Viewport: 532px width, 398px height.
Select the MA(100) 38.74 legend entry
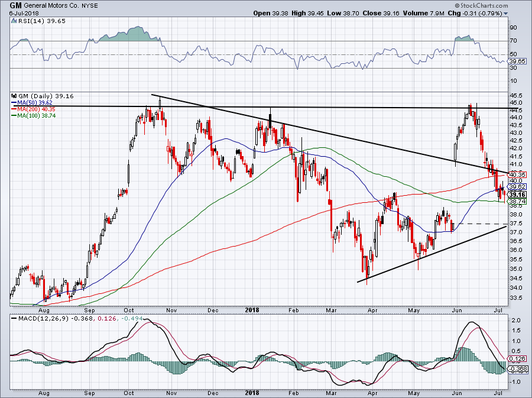click(x=33, y=116)
